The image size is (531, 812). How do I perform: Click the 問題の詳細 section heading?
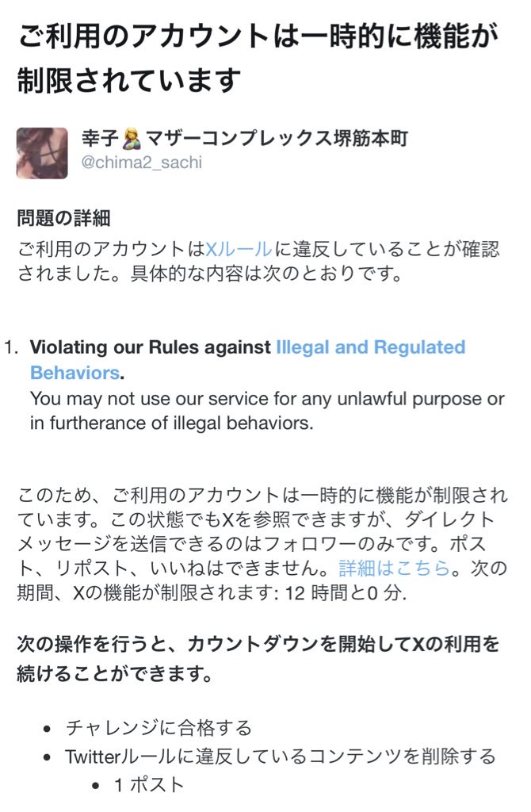[x=63, y=216]
